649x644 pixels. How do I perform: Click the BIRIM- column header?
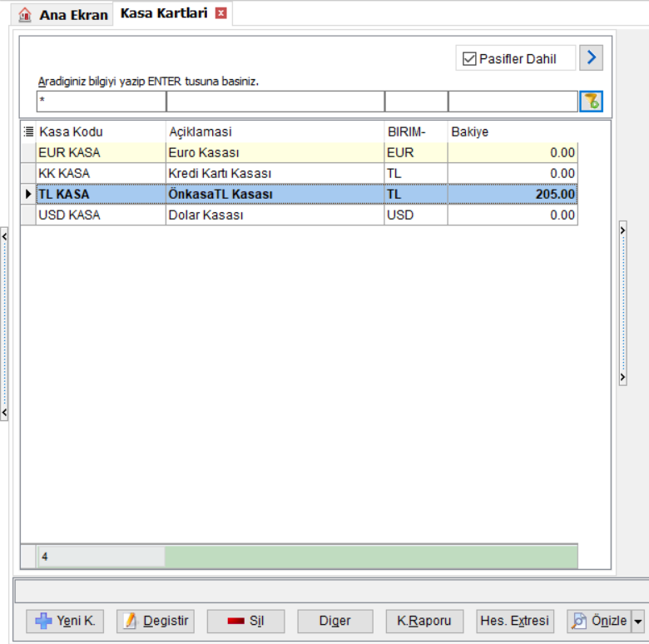point(416,131)
